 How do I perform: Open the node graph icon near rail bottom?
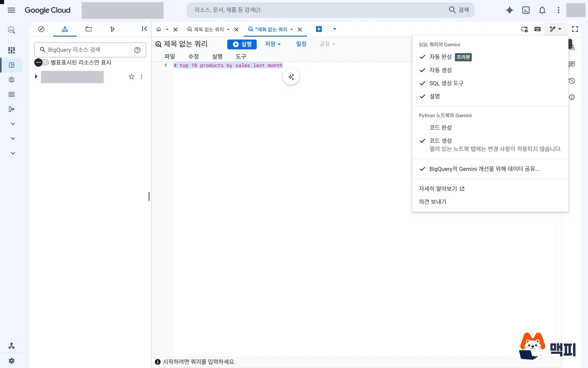11,346
